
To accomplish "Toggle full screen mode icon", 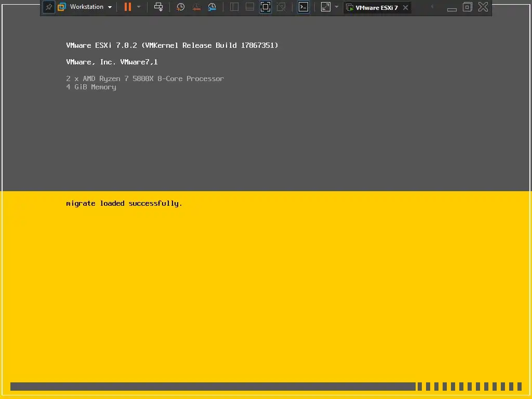I will (x=265, y=7).
